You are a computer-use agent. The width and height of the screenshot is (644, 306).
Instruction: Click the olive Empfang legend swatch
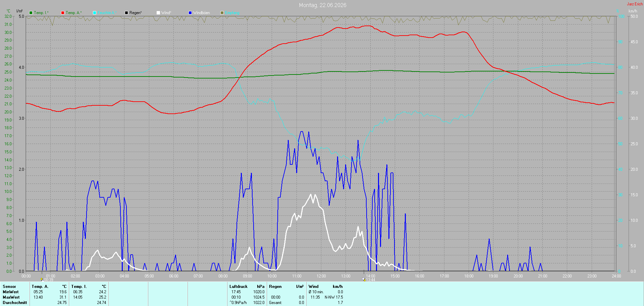222,13
